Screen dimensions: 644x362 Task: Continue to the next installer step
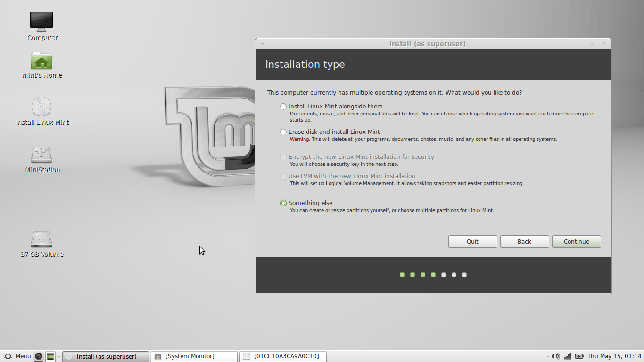[x=577, y=242]
